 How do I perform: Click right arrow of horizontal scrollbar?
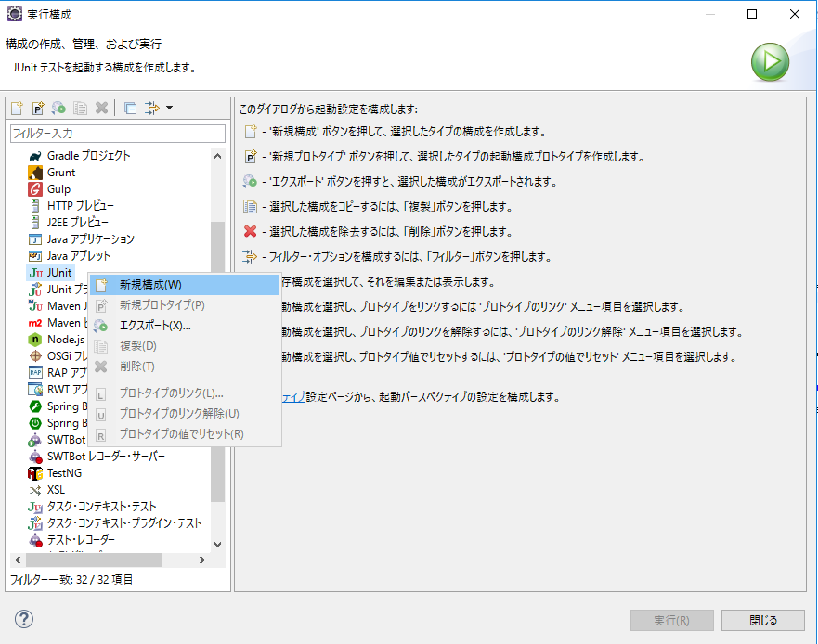[202, 560]
